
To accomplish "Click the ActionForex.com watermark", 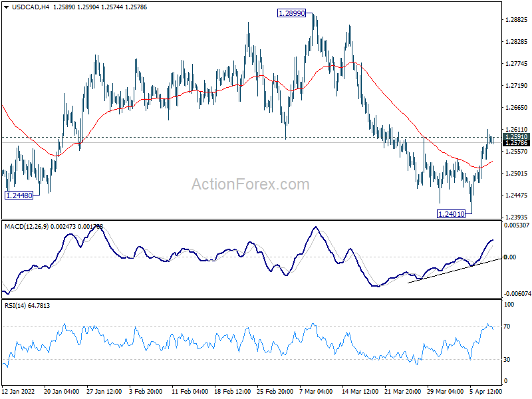I will click(x=251, y=184).
